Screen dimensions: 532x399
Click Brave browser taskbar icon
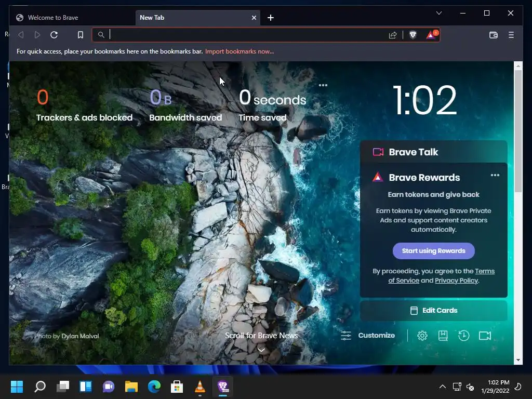click(223, 387)
